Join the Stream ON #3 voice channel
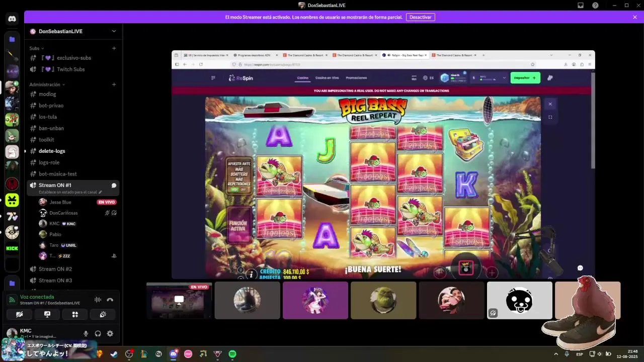644x362 pixels. [x=73, y=281]
